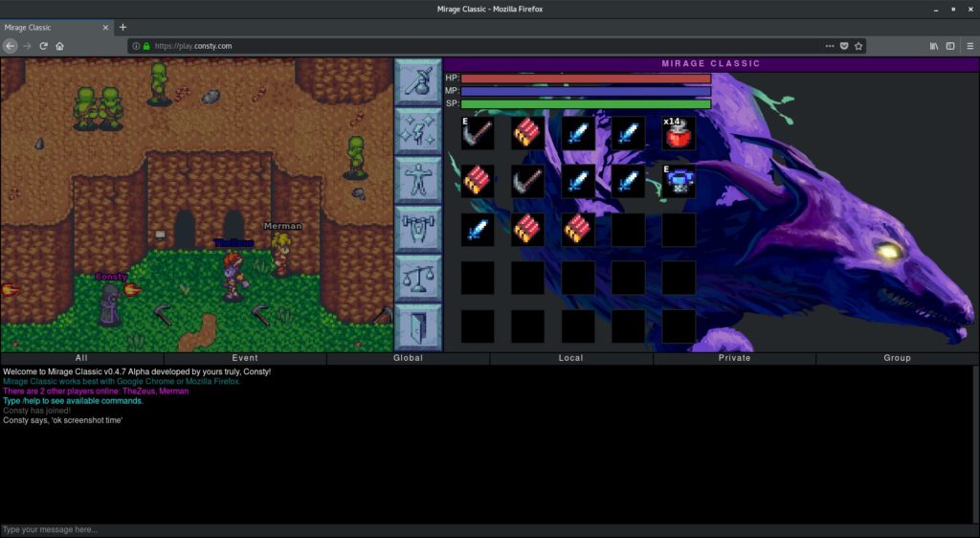Screen dimensions: 980x538
Task: Click the exit door icon
Action: click(418, 327)
